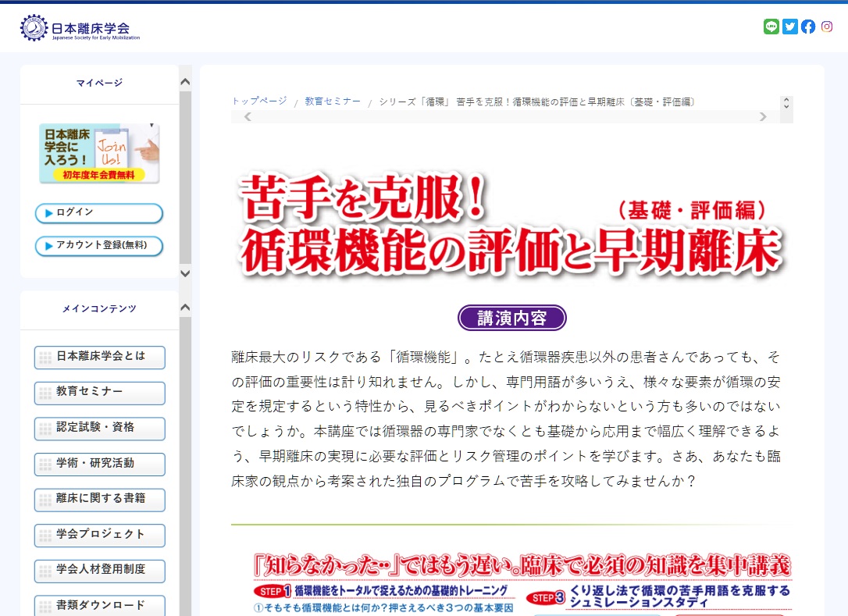Open the Facebook icon link
848x616 pixels.
pyautogui.click(x=808, y=27)
